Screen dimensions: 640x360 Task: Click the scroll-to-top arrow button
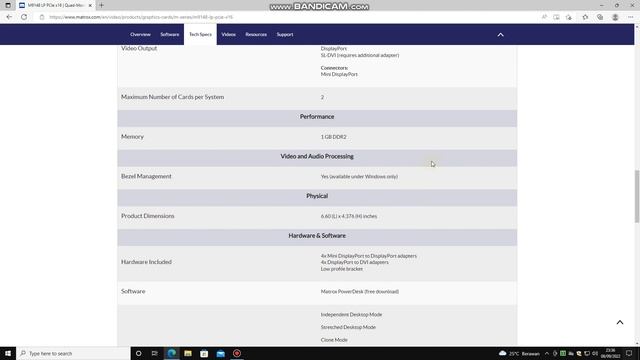point(620,322)
